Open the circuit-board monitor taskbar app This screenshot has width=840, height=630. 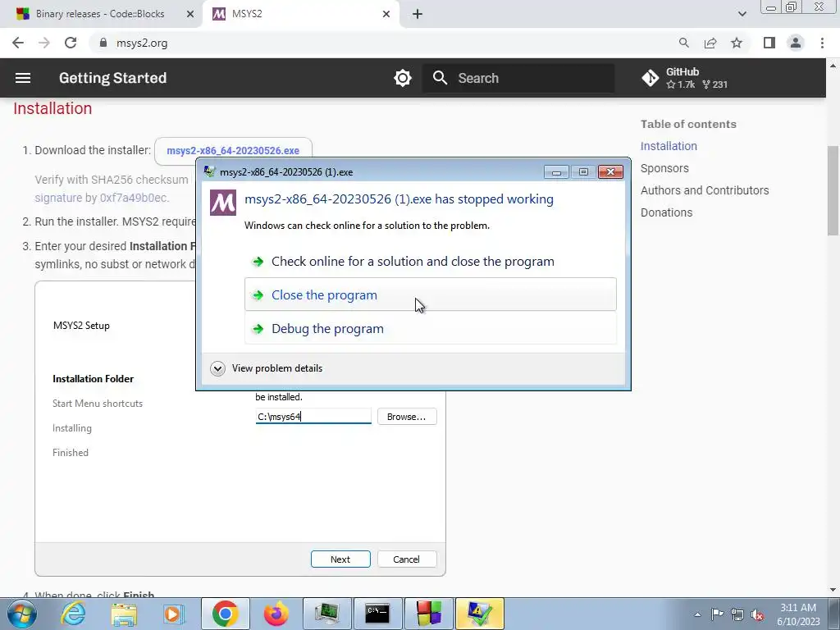coord(327,614)
